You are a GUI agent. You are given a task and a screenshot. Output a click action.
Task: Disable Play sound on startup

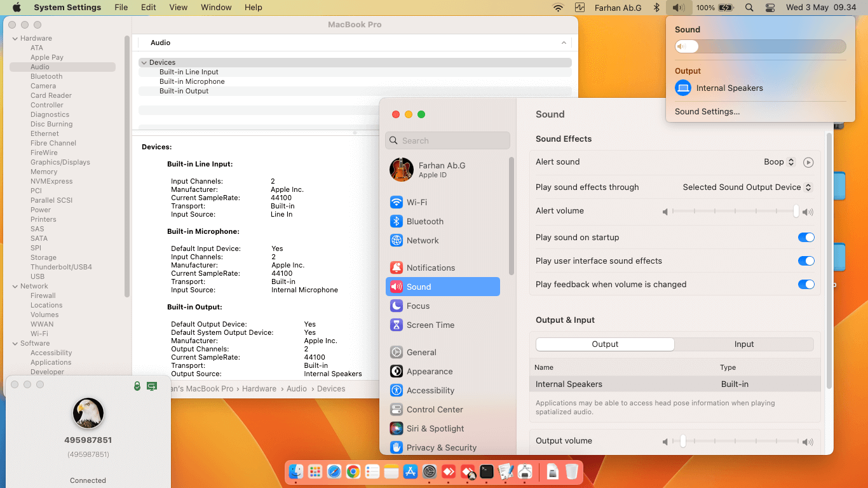point(806,237)
